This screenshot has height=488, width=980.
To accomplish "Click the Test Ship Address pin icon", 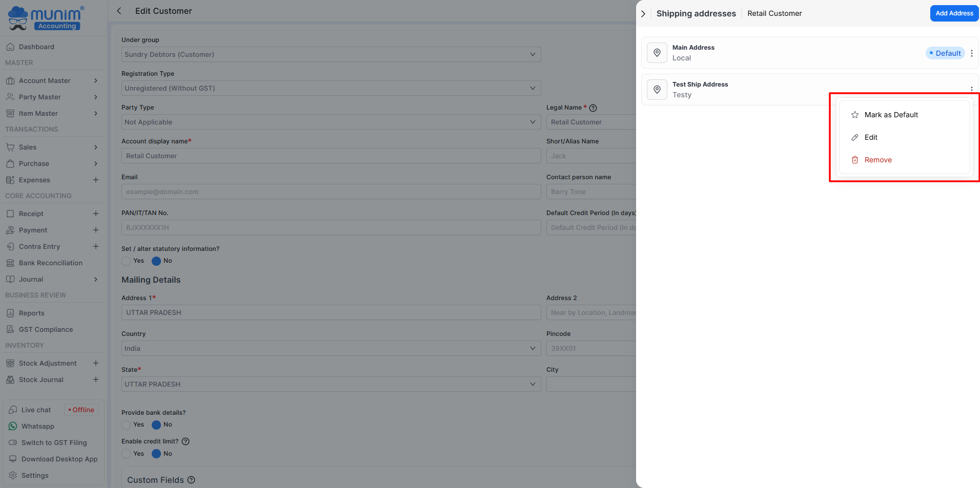I will pos(657,90).
